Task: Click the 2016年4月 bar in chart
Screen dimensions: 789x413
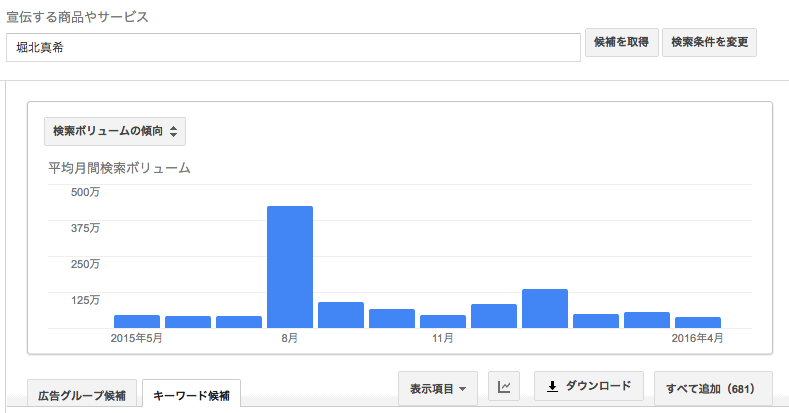Action: point(698,322)
